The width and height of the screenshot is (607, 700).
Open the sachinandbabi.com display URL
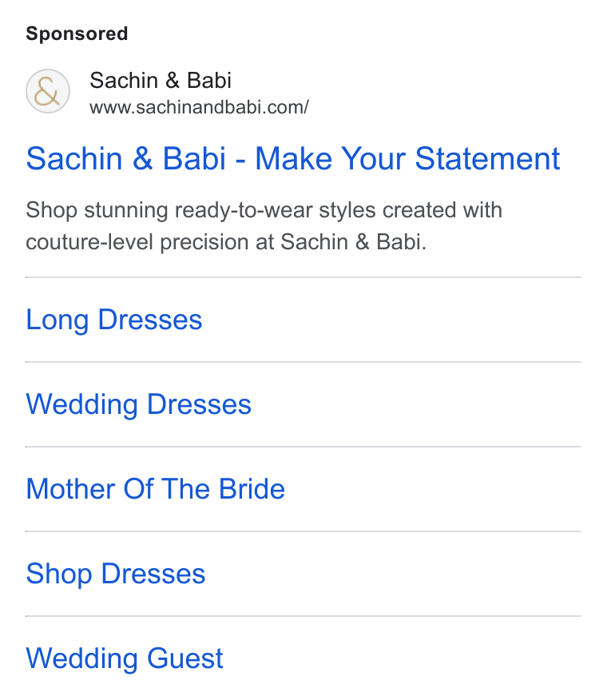pyautogui.click(x=199, y=108)
